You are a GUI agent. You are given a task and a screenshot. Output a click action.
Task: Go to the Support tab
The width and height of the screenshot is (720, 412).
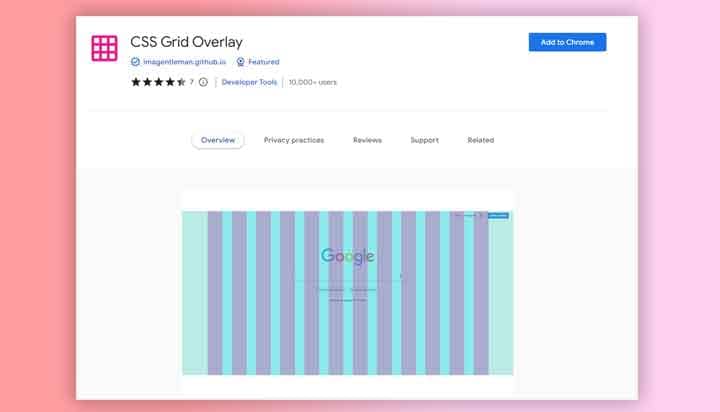pyautogui.click(x=424, y=140)
